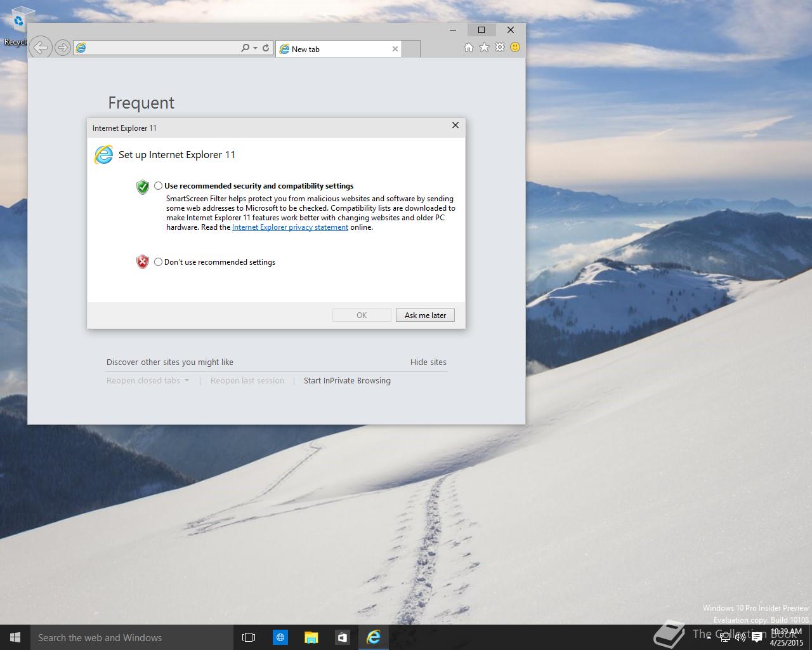
Task: Click Hide sites on new tab page
Action: click(x=428, y=362)
